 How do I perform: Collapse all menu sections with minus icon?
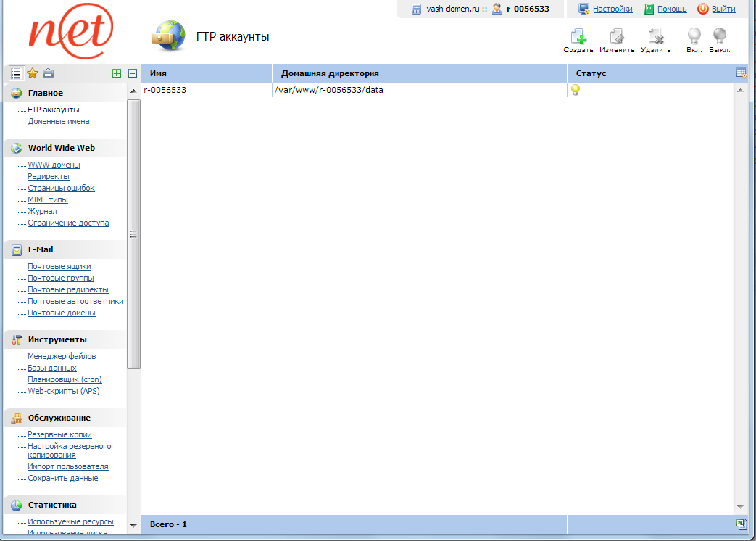click(x=133, y=73)
